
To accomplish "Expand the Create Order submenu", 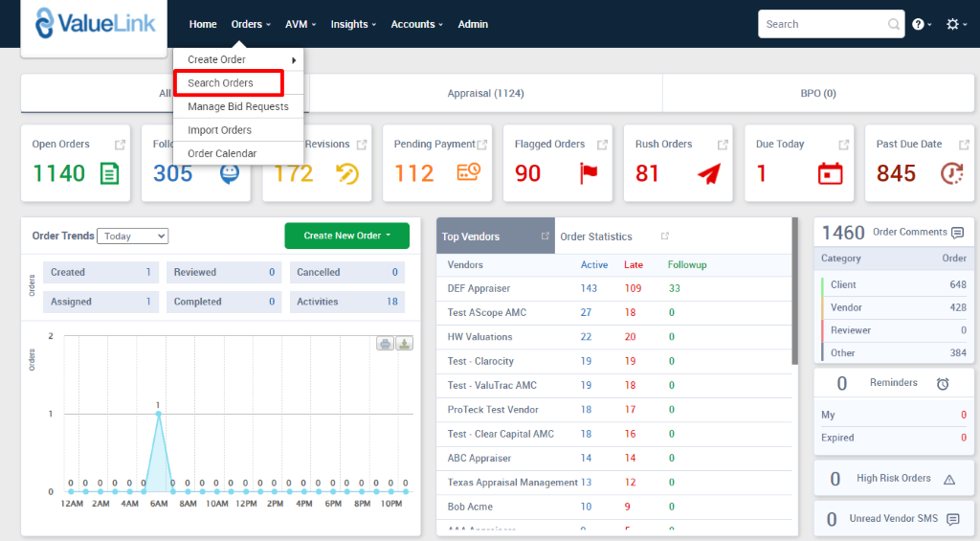I will coord(238,59).
